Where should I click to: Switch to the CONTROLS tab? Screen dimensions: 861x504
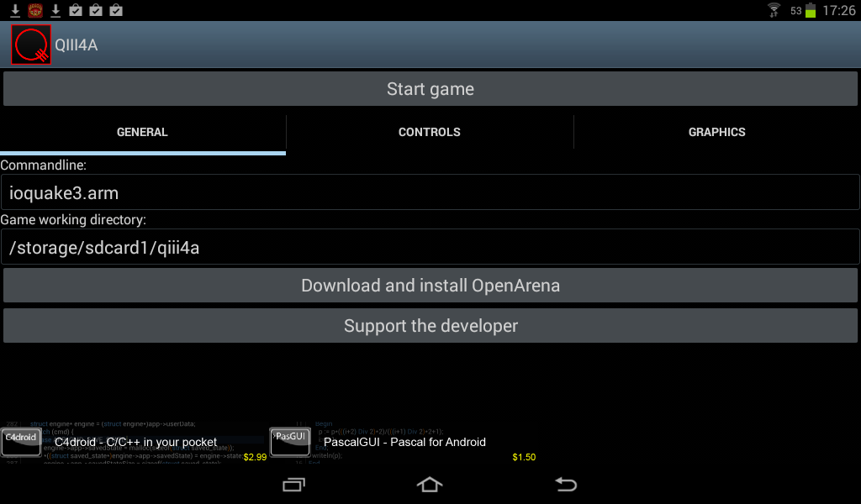click(430, 132)
